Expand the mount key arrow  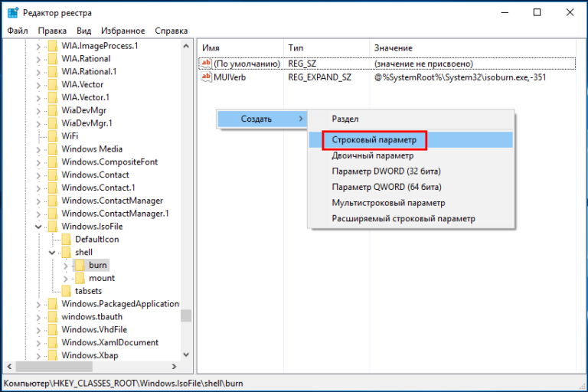pyautogui.click(x=65, y=278)
